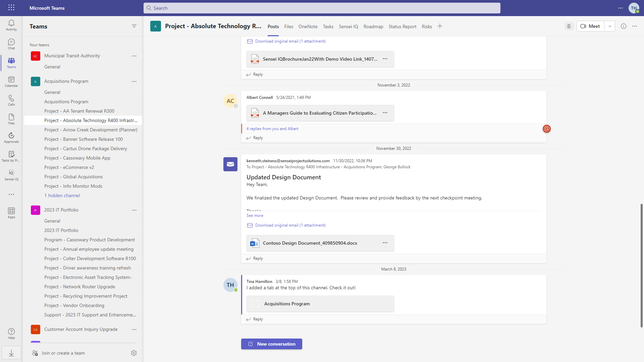Image resolution: width=644 pixels, height=362 pixels.
Task: Open the Approvals app icon
Action: [11, 137]
